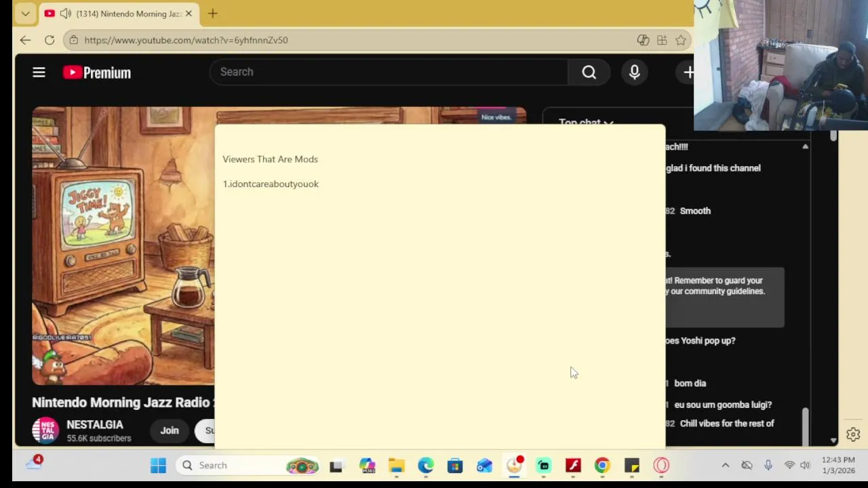
Task: Click the 'Smooth' chat message
Action: click(x=695, y=211)
